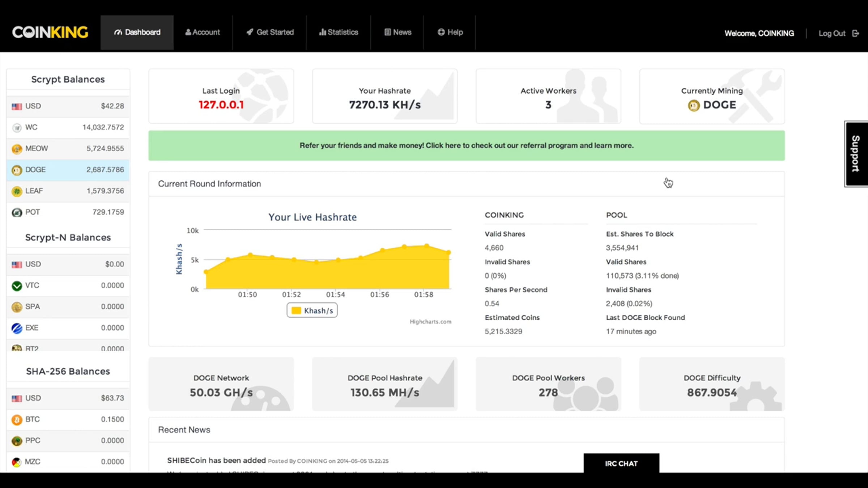
Task: Click the Help lifebuoy icon
Action: (x=441, y=32)
